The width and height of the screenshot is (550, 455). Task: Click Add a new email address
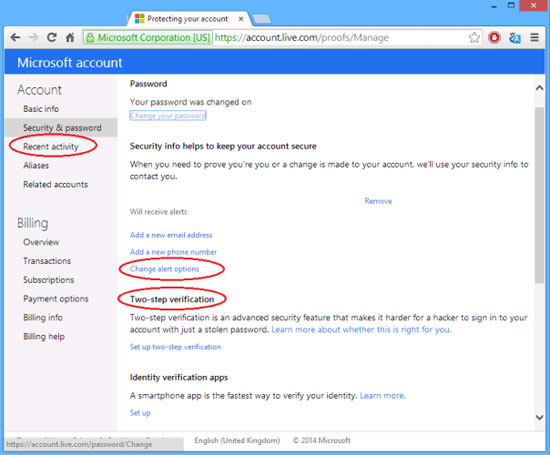[x=171, y=235]
